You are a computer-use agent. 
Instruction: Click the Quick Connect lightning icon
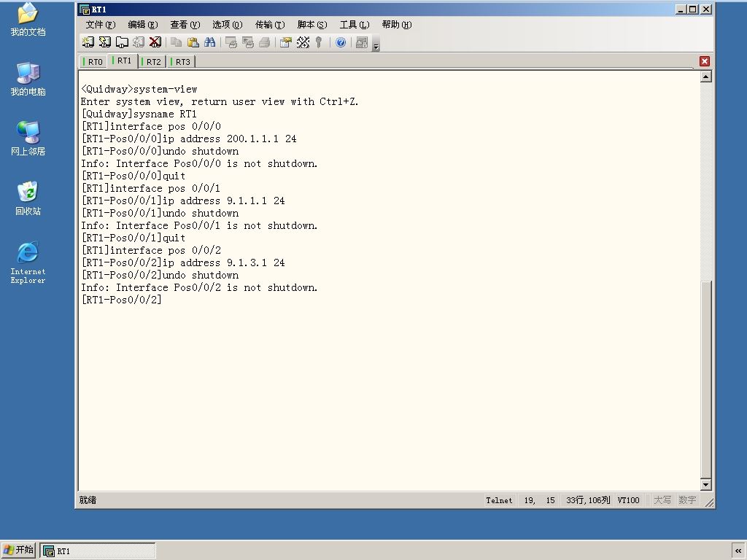[x=105, y=42]
